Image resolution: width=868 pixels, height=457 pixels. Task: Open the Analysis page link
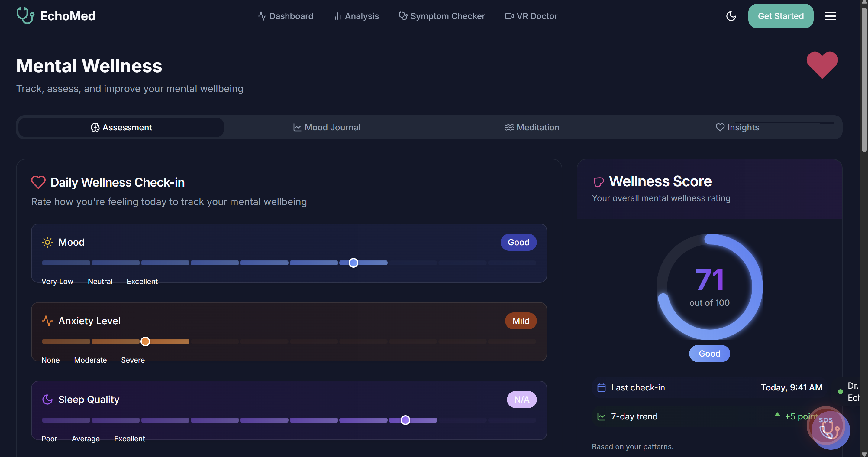pos(357,16)
